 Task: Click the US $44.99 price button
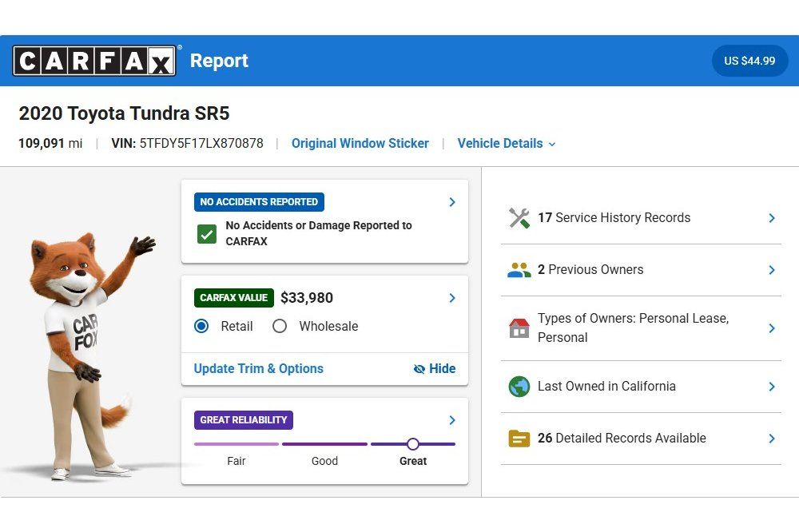749,61
